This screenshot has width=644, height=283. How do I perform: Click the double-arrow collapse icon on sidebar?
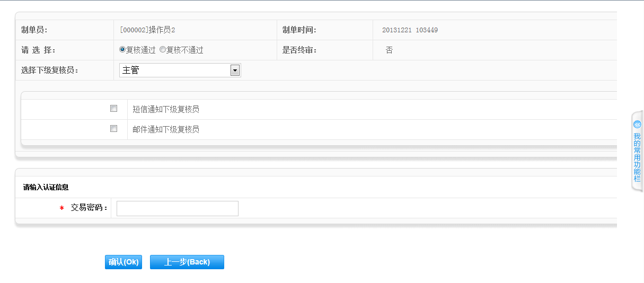[637, 125]
